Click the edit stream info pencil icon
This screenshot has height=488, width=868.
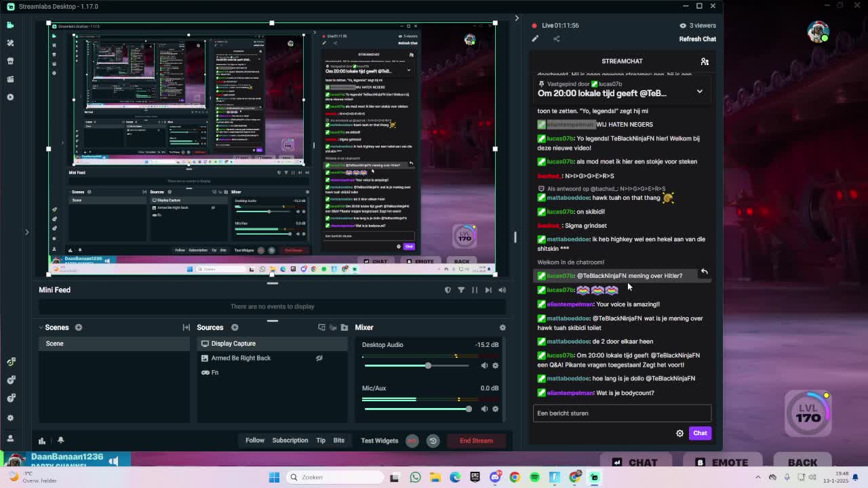tap(535, 39)
